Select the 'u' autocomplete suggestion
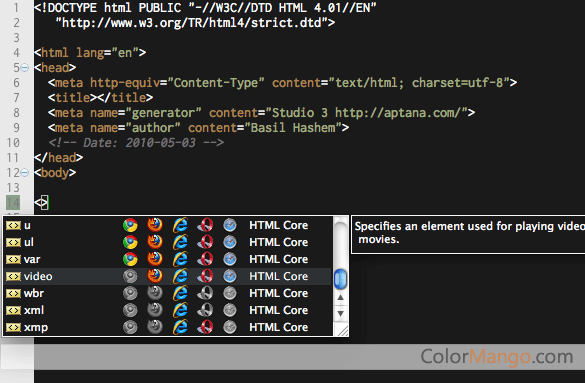Screen dimensions: 585x383 coord(168,225)
